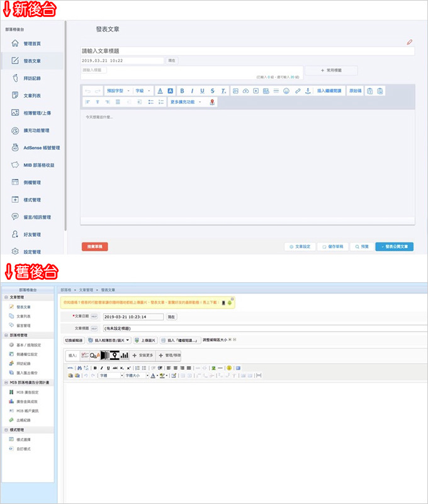Screen dimensions: 428x504
Task: Click the binoculars find icon in old editor
Action: coord(79,368)
